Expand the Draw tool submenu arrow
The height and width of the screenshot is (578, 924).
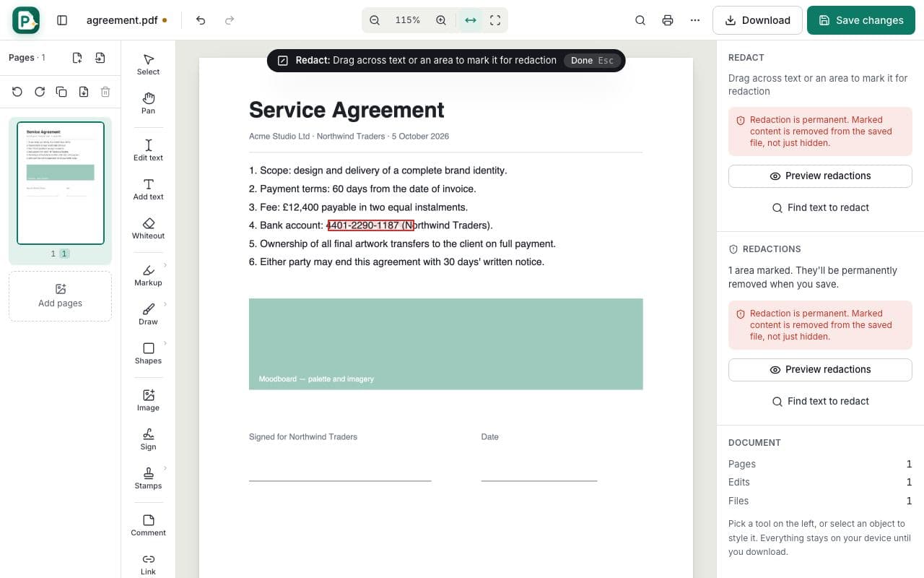pos(165,304)
